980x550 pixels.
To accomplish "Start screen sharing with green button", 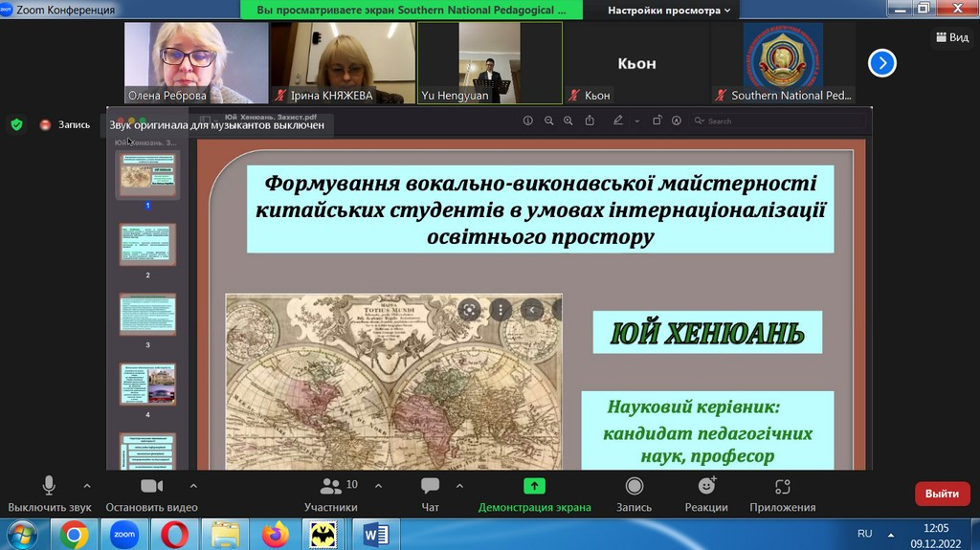I will [534, 494].
